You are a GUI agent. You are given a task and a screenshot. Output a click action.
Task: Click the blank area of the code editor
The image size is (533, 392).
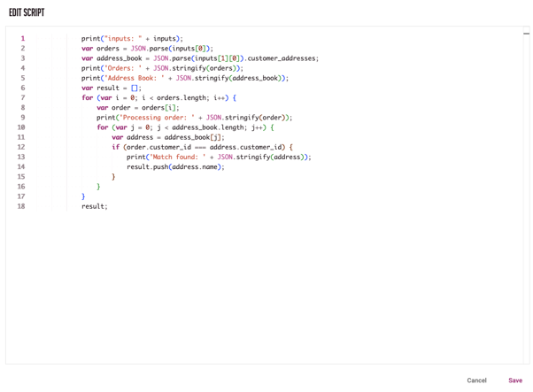point(265,285)
